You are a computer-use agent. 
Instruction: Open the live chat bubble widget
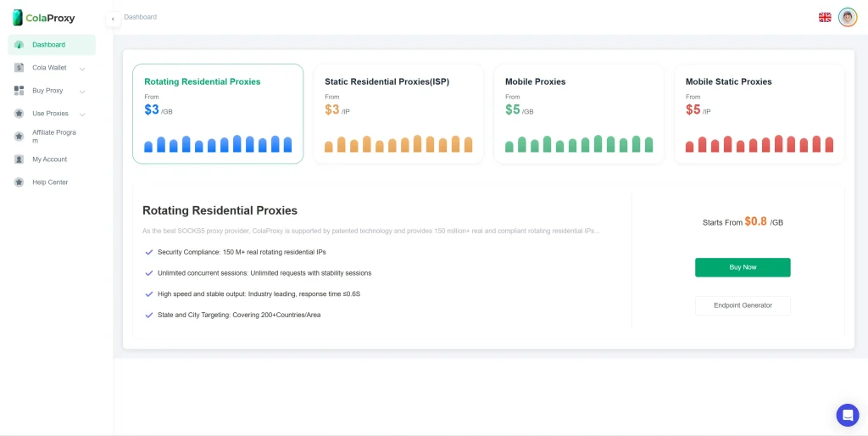848,415
